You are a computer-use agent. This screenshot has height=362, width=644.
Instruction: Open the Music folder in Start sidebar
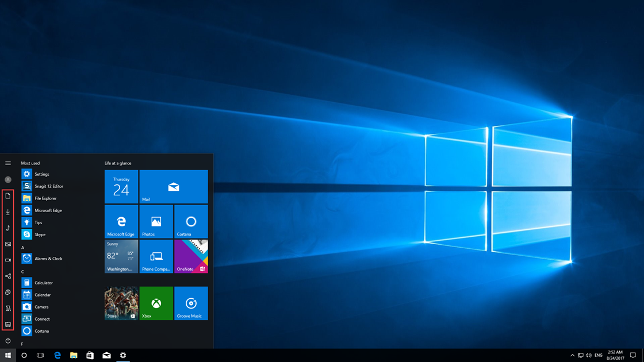click(8, 228)
